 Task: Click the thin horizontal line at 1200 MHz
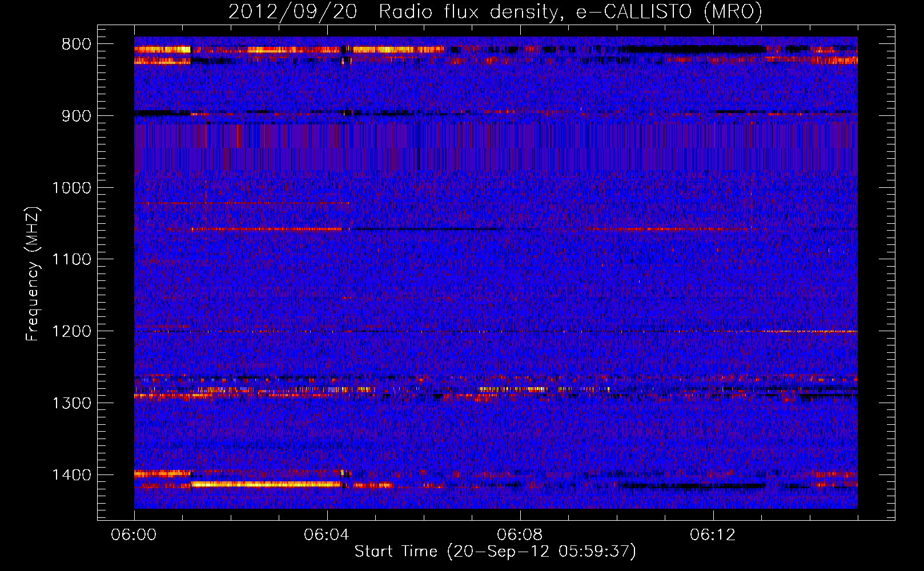click(496, 331)
